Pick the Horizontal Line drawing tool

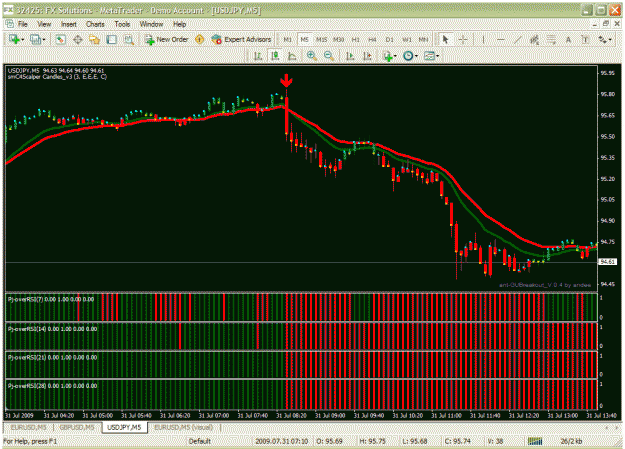tap(501, 39)
